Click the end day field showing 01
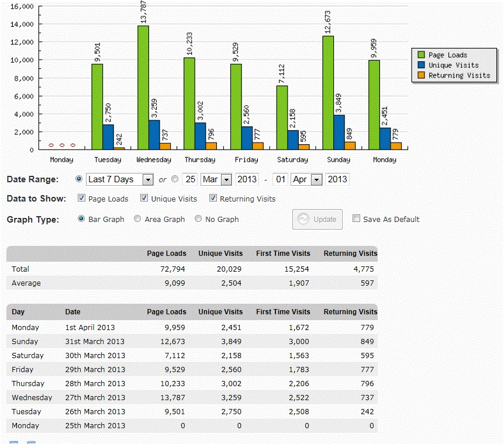504x444 pixels. (x=281, y=179)
